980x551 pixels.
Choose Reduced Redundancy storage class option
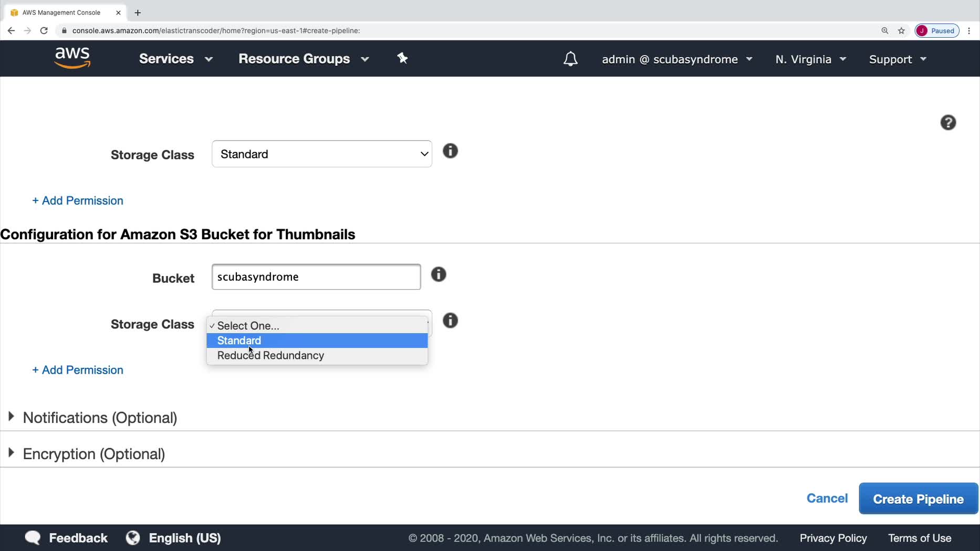point(270,356)
